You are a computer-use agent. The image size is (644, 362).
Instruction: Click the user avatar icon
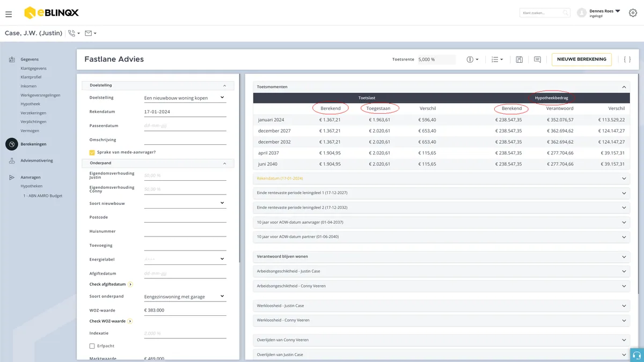581,13
